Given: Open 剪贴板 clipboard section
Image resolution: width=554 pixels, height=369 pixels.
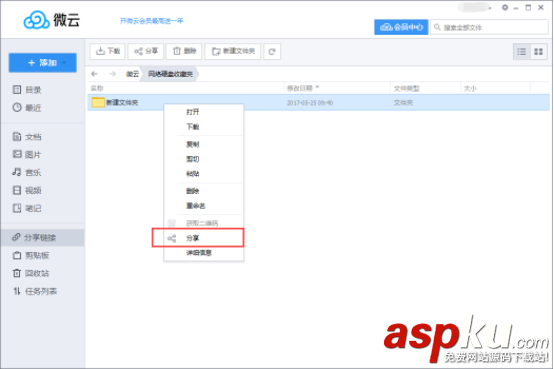Looking at the screenshot, I should tap(31, 255).
